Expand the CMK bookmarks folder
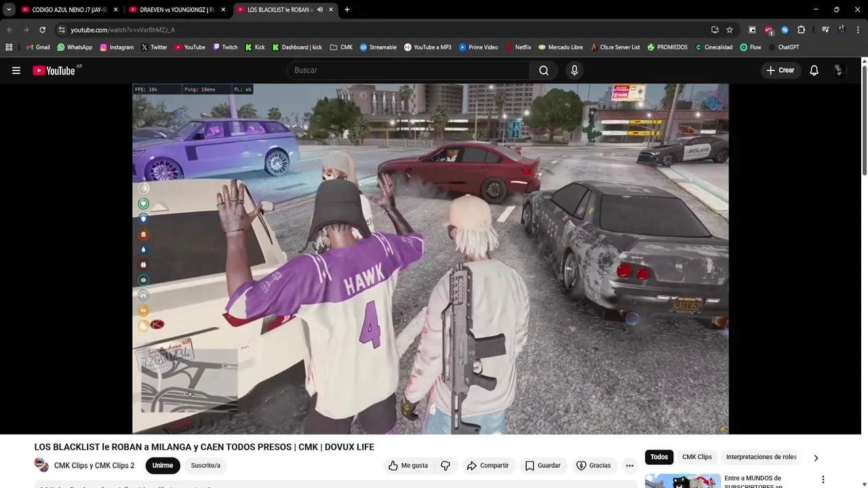Screen dimensions: 868x488 pyautogui.click(x=341, y=47)
